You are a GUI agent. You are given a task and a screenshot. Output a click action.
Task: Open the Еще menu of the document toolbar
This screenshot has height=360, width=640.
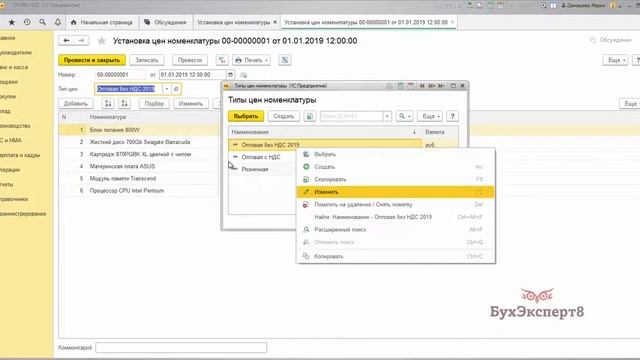point(616,60)
